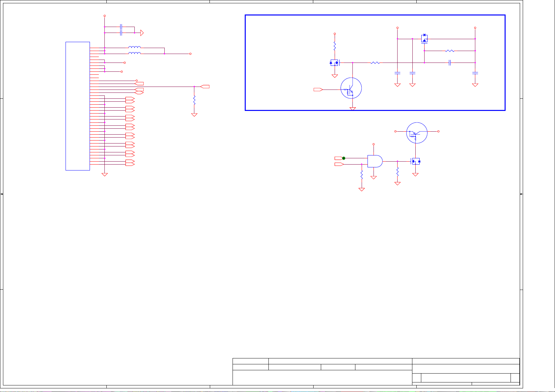This screenshot has height=392, width=555.
Task: Select the power terminal above the connector capacitors
Action: point(104,16)
